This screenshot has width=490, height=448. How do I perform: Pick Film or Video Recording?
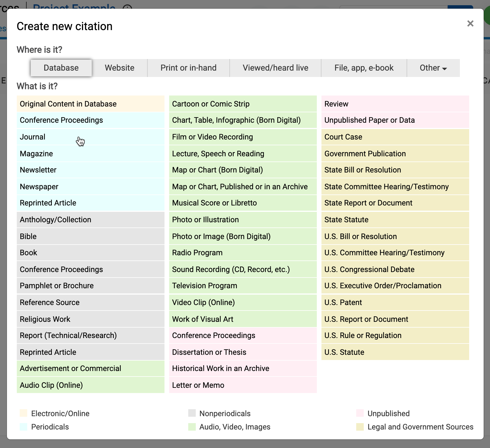pos(243,137)
